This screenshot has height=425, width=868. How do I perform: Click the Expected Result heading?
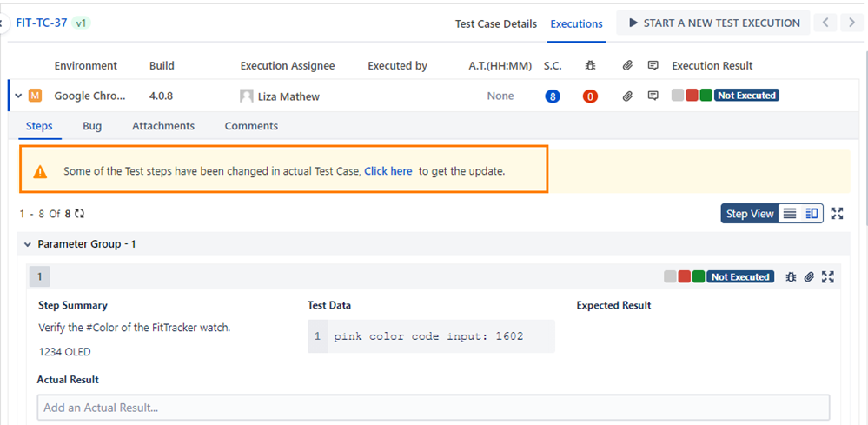point(613,305)
